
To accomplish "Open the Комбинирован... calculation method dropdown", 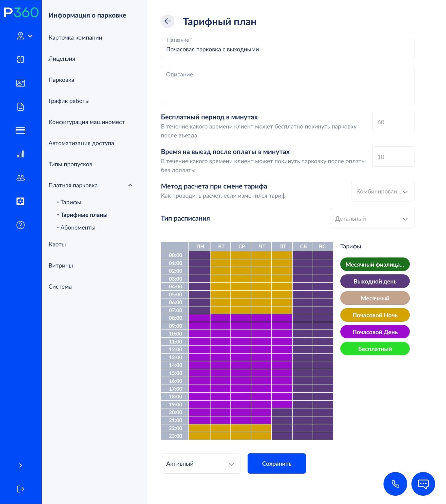I will coord(383,191).
